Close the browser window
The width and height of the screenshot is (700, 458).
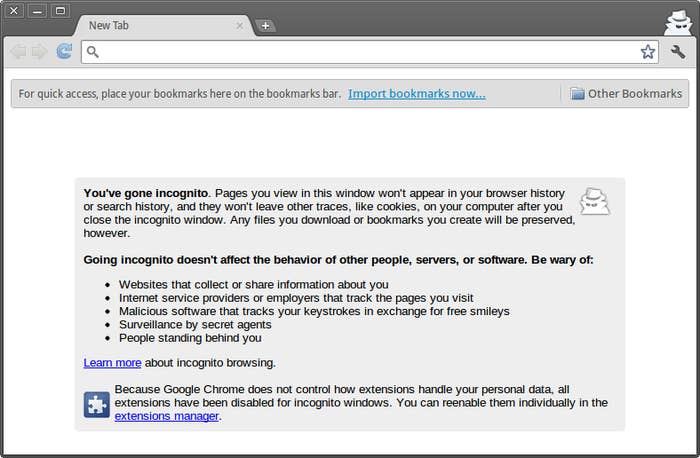point(14,10)
